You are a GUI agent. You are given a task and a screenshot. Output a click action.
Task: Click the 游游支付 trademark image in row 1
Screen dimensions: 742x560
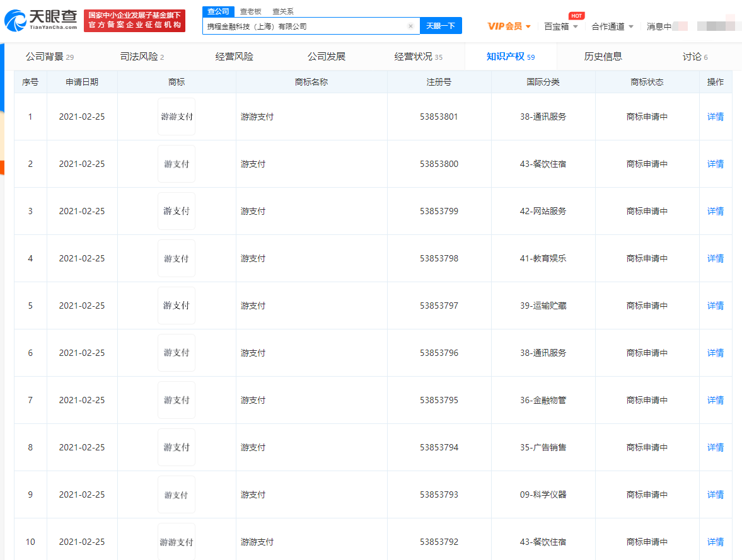pos(177,117)
